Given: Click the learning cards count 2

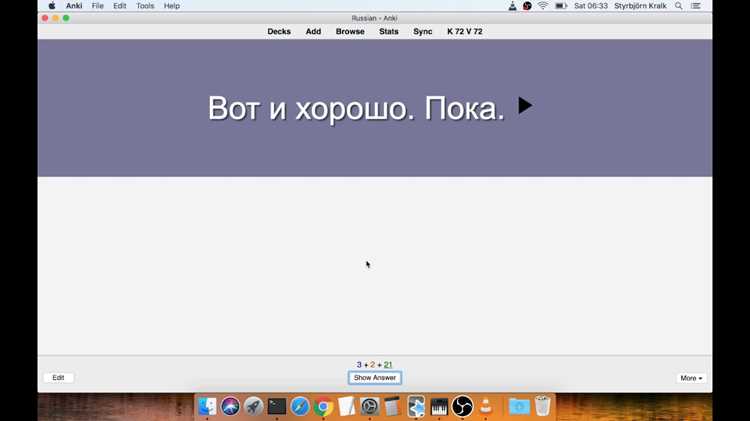Looking at the screenshot, I should point(372,365).
